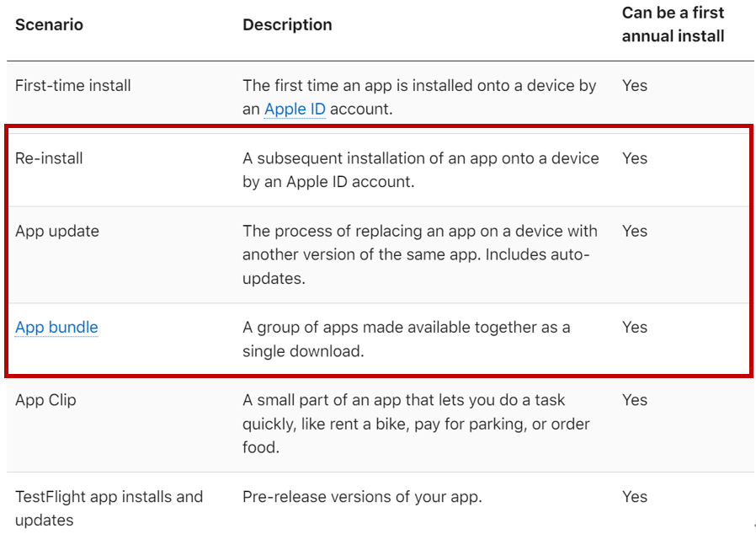Click Yes in the Re-install row
The width and height of the screenshot is (756, 550).
click(x=635, y=158)
